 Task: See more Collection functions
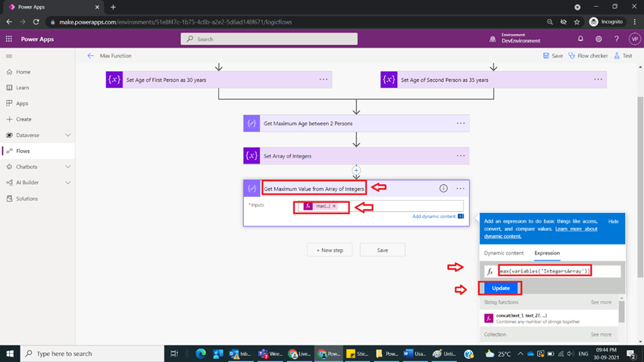pyautogui.click(x=601, y=335)
